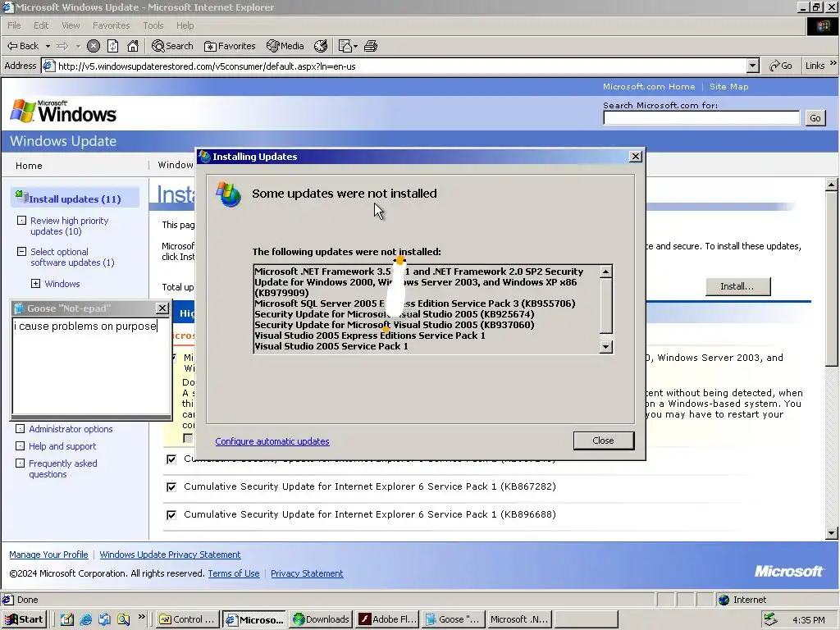
Task: Open the Favorites menu
Action: 111,25
